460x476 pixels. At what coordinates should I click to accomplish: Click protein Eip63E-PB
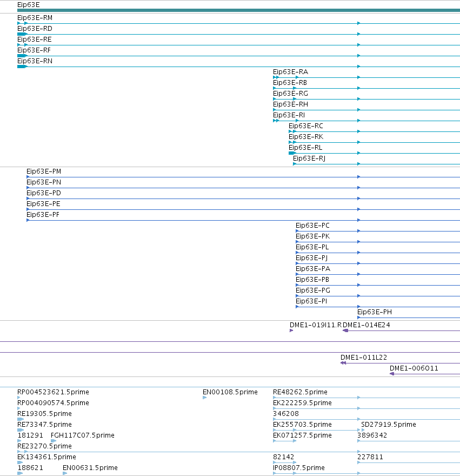pyautogui.click(x=312, y=280)
